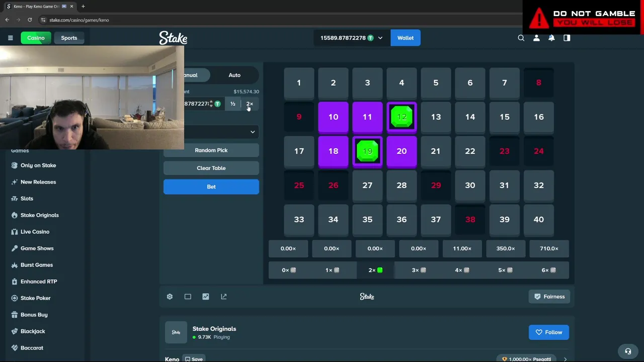Double the bet amount with 2×

(x=250, y=104)
